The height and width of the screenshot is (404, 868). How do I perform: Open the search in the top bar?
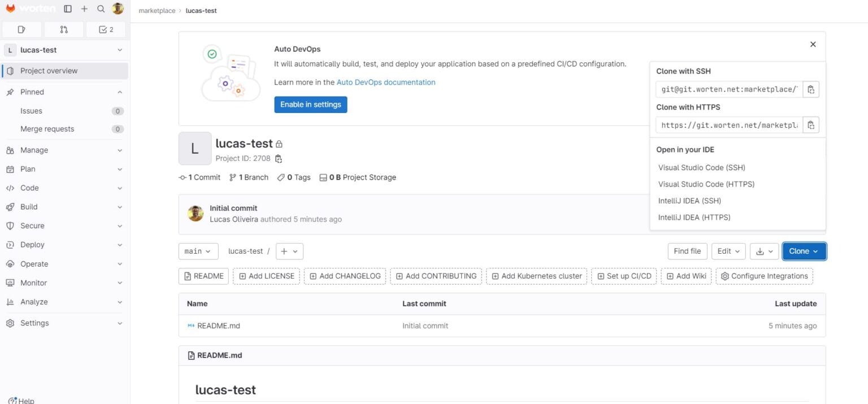pyautogui.click(x=101, y=9)
